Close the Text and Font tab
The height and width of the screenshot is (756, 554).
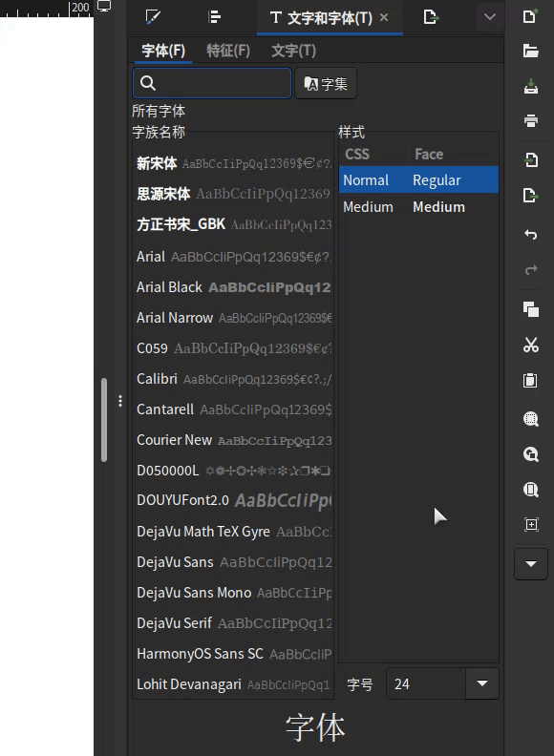coord(384,18)
